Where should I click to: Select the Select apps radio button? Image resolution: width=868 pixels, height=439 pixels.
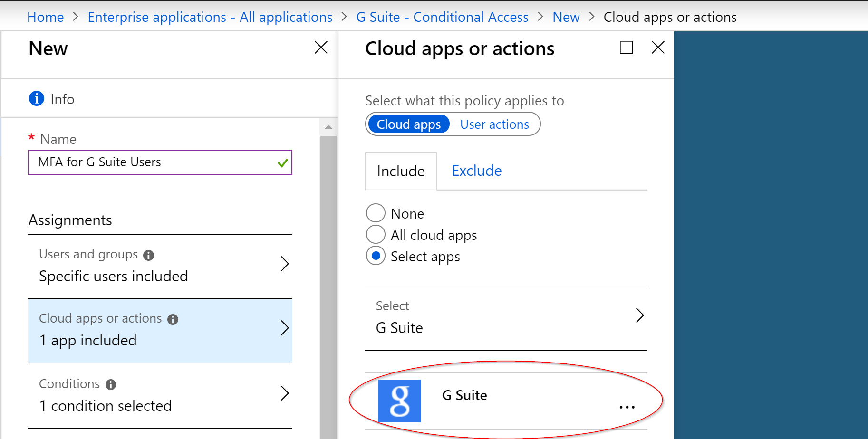pyautogui.click(x=376, y=256)
